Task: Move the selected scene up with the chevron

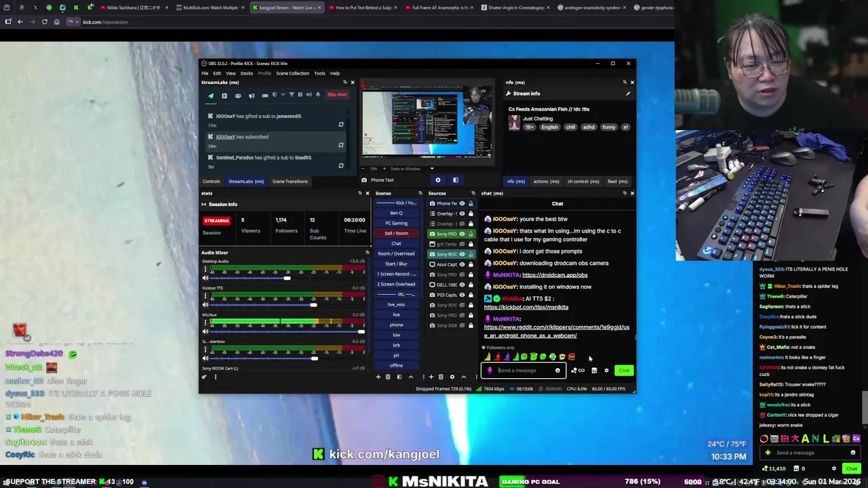Action: pyautogui.click(x=411, y=377)
